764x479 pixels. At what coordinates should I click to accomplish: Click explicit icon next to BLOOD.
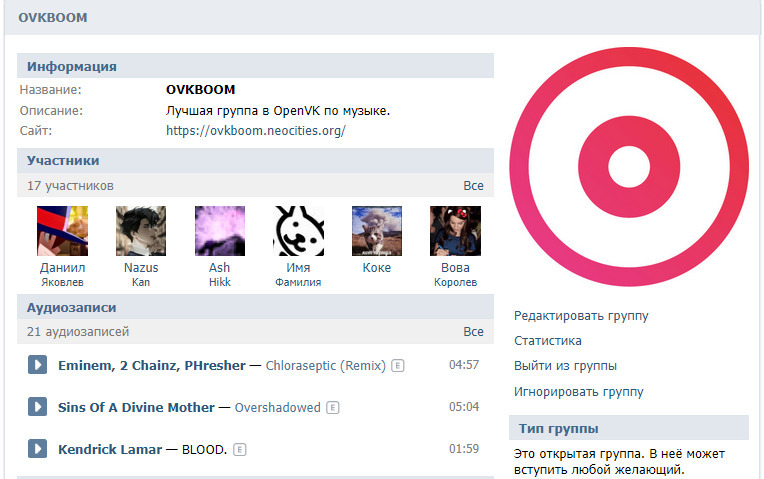(x=239, y=449)
